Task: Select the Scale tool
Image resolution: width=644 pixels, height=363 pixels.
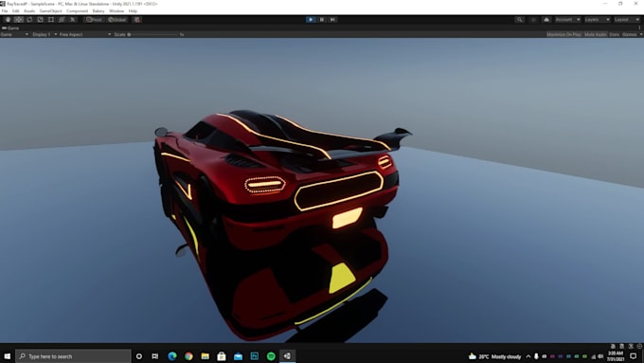Action: [40, 19]
